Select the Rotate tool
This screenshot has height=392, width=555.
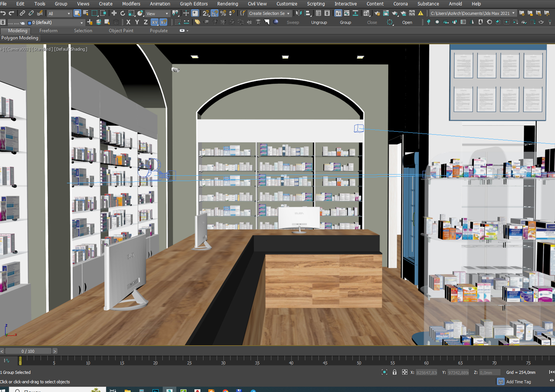click(x=123, y=13)
